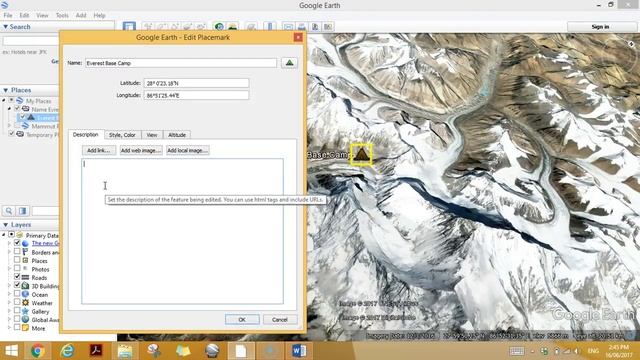Viewport: 640px width, 360px height.
Task: Open the File menu
Action: pos(8,15)
